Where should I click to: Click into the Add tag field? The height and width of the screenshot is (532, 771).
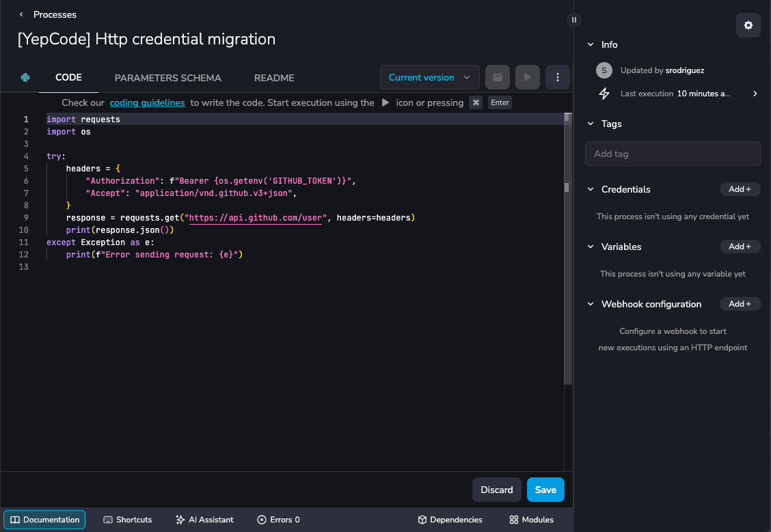coord(672,154)
